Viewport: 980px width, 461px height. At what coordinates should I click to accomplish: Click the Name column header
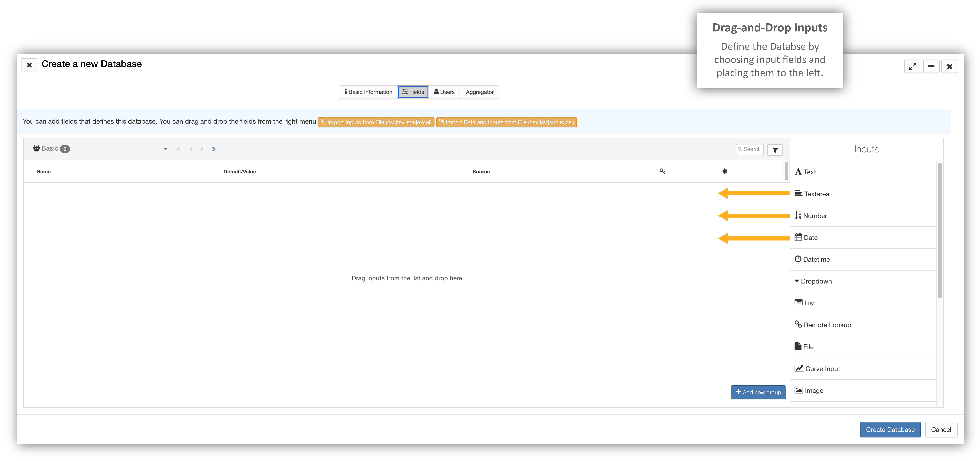pyautogui.click(x=43, y=172)
